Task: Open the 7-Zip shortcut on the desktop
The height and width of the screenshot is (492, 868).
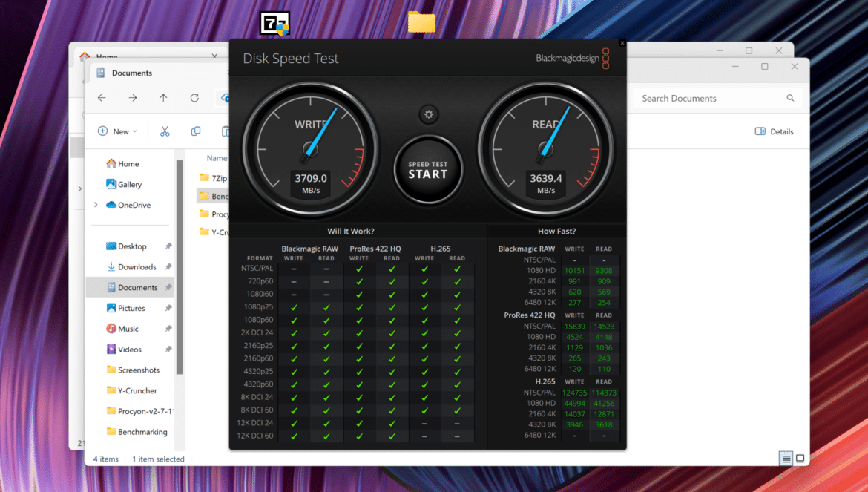Action: click(x=274, y=23)
